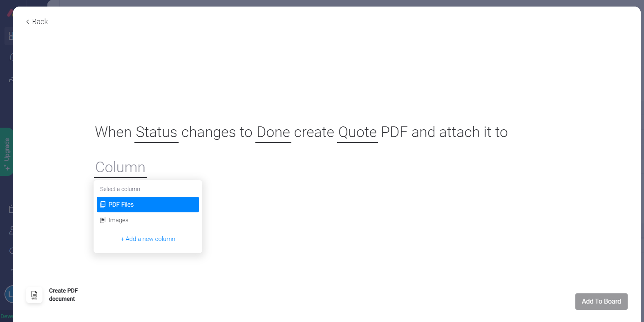Screen dimensions: 644x322
Task: Click the file icon beside Images
Action: click(x=103, y=220)
